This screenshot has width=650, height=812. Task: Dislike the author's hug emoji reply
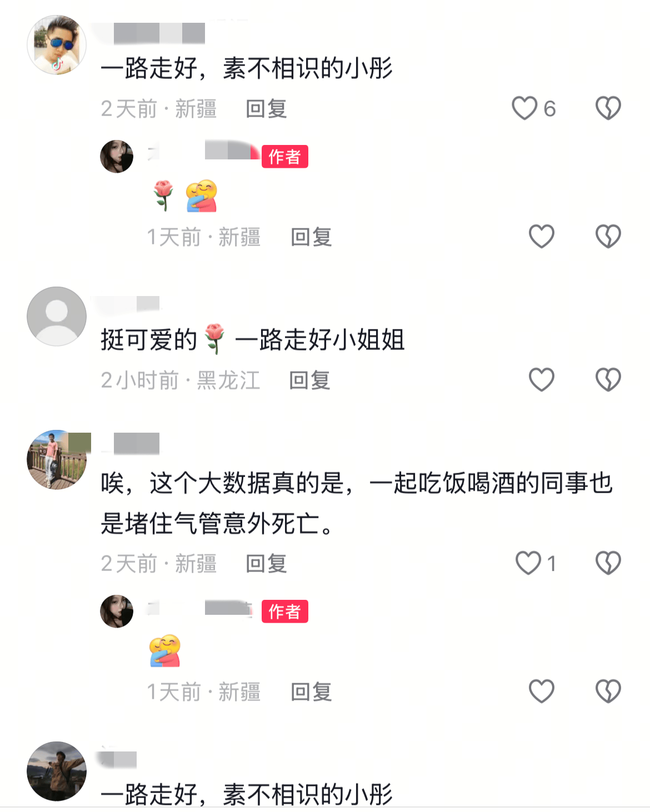click(x=608, y=691)
